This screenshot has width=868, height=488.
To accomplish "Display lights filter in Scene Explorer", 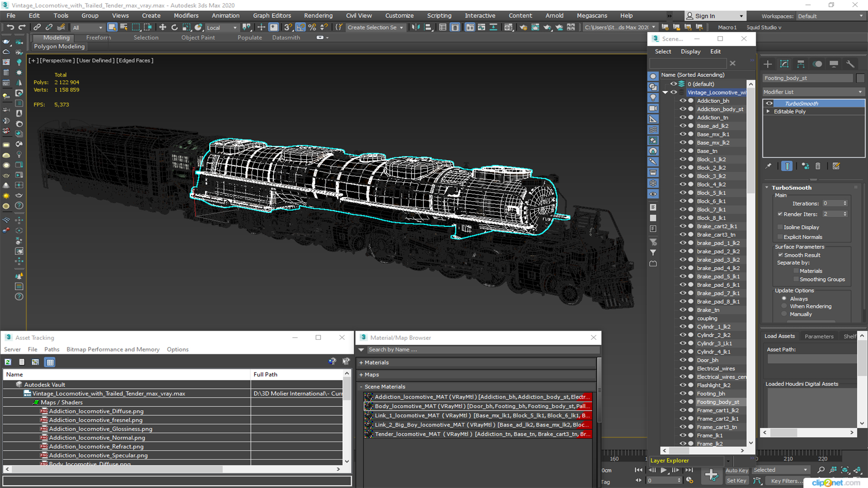I will (653, 98).
